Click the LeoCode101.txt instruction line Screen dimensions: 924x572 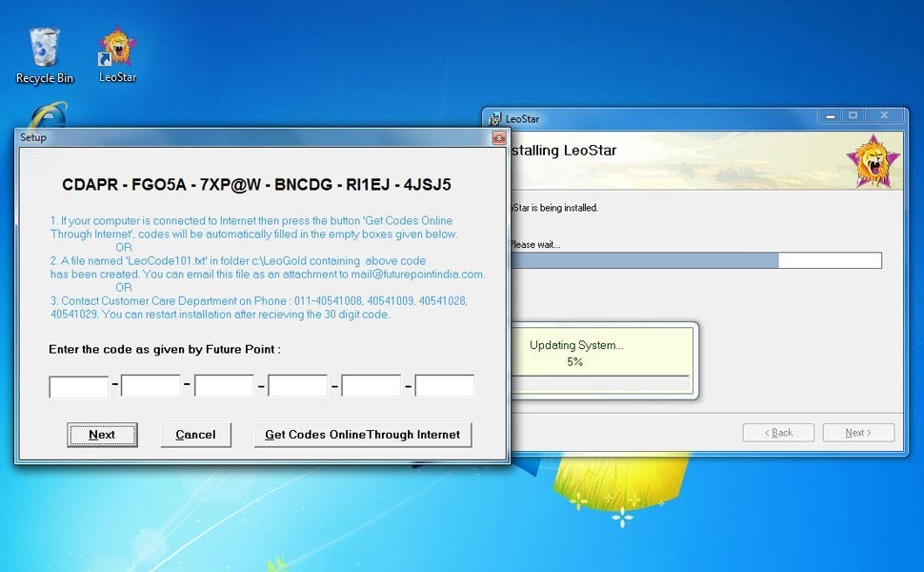(x=237, y=260)
